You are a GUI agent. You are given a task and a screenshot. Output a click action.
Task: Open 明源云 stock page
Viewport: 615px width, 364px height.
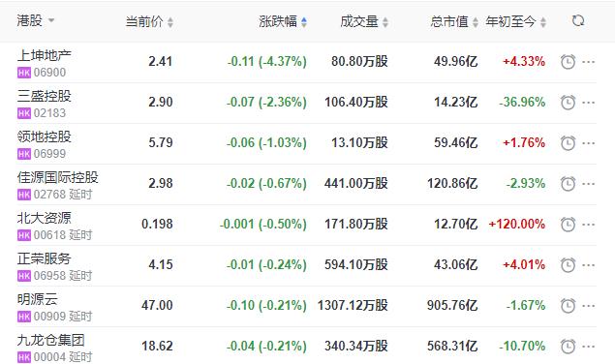click(38, 299)
